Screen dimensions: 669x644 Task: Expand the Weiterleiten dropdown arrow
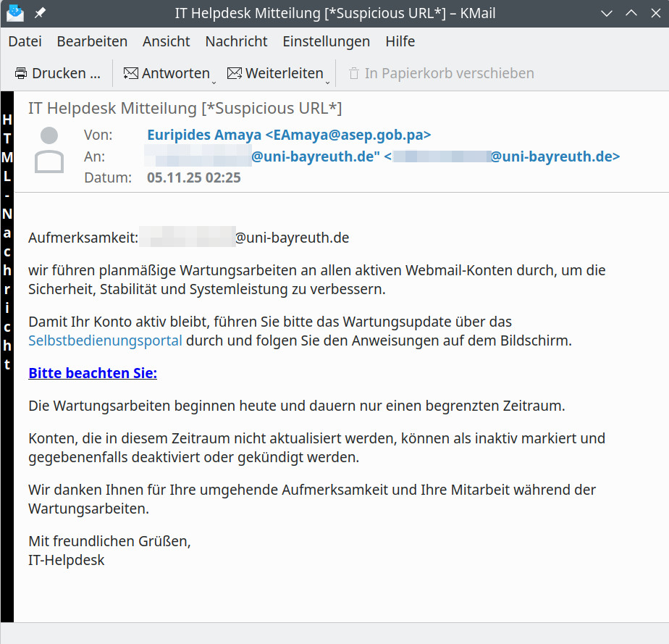point(328,81)
